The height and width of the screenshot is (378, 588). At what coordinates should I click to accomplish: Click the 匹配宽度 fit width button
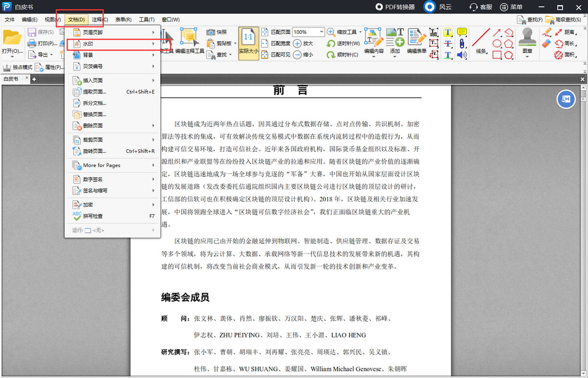pos(276,43)
